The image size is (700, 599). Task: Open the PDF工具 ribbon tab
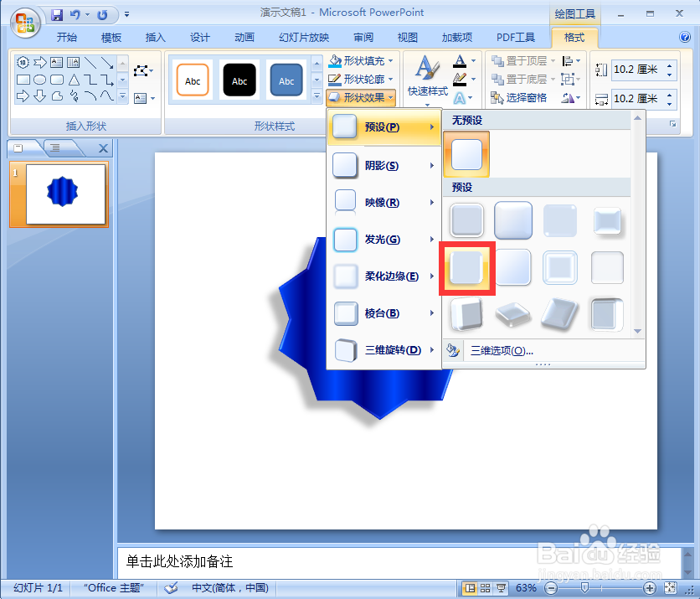(x=516, y=37)
